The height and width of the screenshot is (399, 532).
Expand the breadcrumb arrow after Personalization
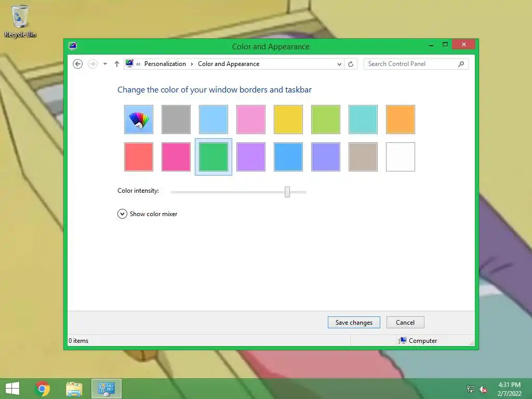pyautogui.click(x=192, y=64)
